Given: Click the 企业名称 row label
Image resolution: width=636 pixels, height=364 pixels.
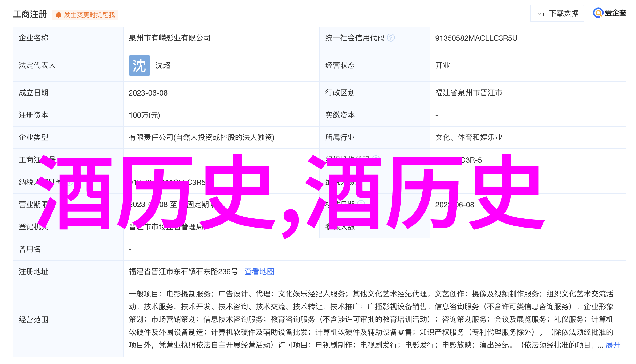Looking at the screenshot, I should click(x=34, y=38).
